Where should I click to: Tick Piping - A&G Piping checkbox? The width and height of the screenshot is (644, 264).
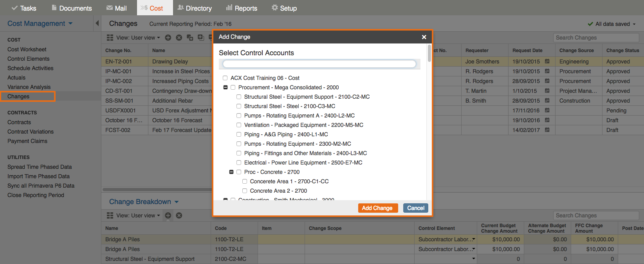(239, 134)
